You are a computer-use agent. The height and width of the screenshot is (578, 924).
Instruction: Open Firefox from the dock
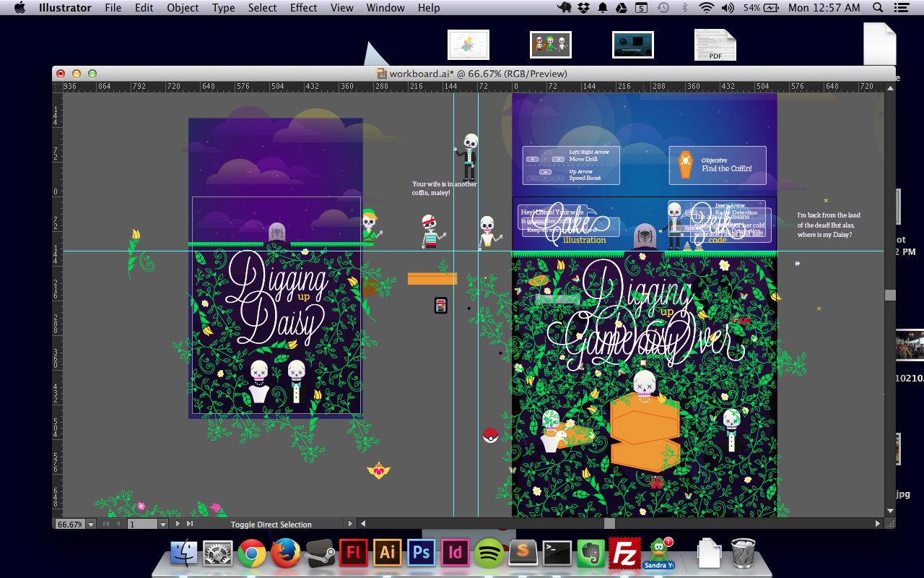click(286, 554)
